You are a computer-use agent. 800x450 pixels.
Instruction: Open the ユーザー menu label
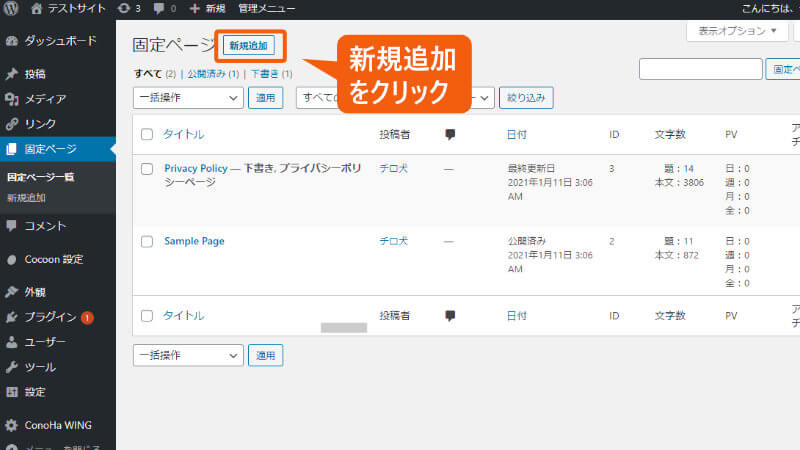(x=45, y=342)
